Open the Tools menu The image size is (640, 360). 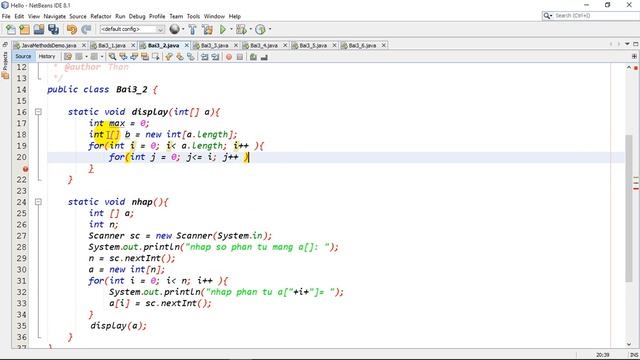coord(193,16)
